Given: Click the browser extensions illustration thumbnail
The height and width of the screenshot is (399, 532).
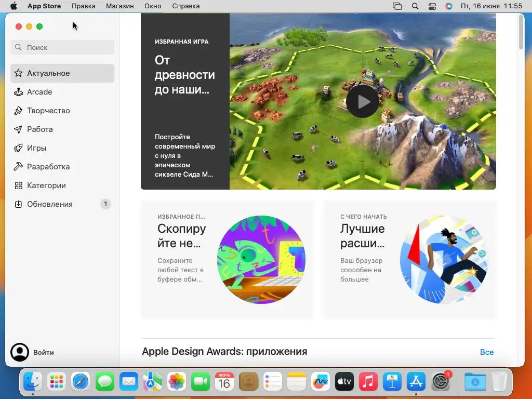Looking at the screenshot, I should pos(444,260).
